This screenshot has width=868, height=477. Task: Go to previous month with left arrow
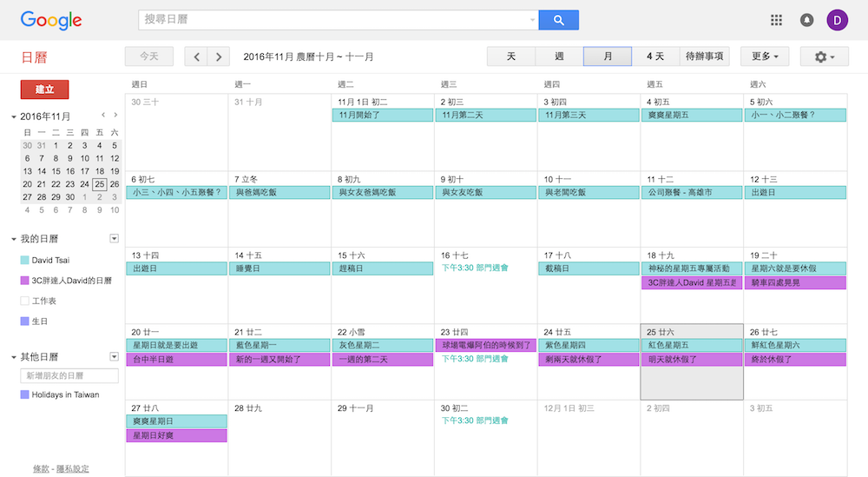[x=197, y=56]
